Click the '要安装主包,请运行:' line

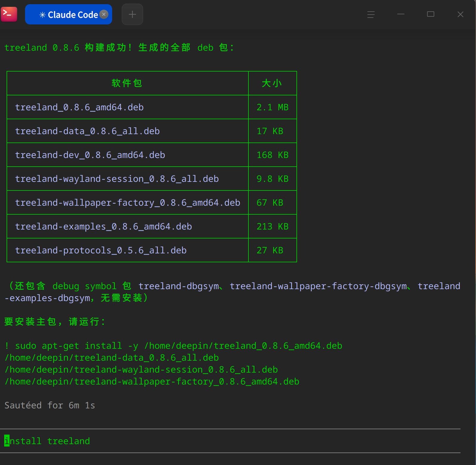[55, 322]
